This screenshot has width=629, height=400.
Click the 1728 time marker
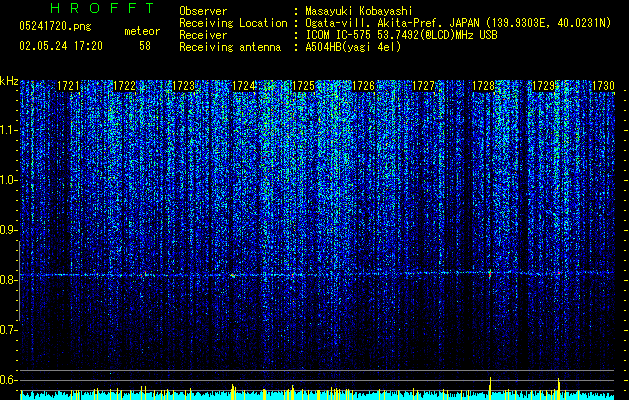coord(483,86)
